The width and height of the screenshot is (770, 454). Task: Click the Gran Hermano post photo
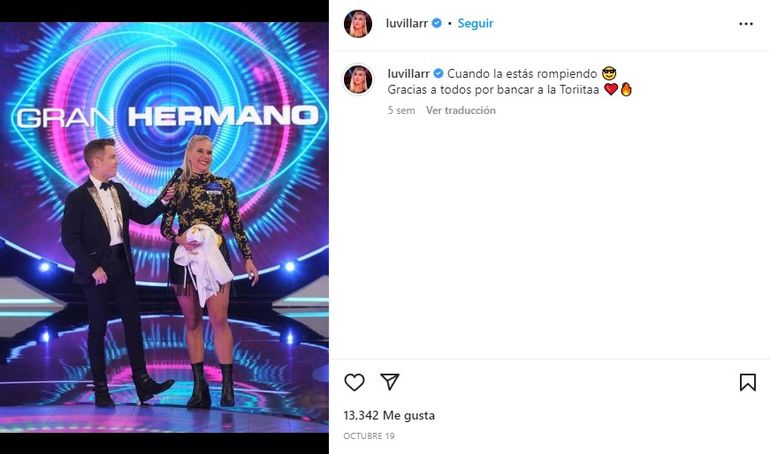click(165, 227)
